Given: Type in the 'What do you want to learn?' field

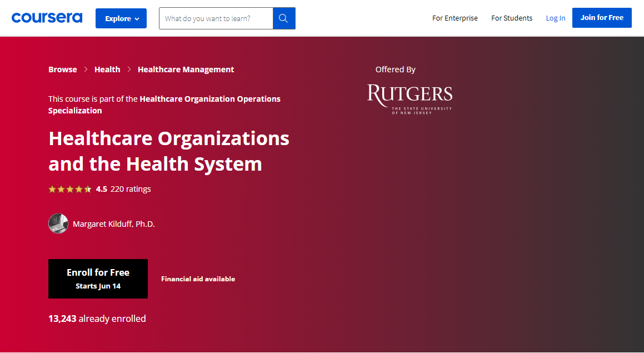Looking at the screenshot, I should point(216,18).
